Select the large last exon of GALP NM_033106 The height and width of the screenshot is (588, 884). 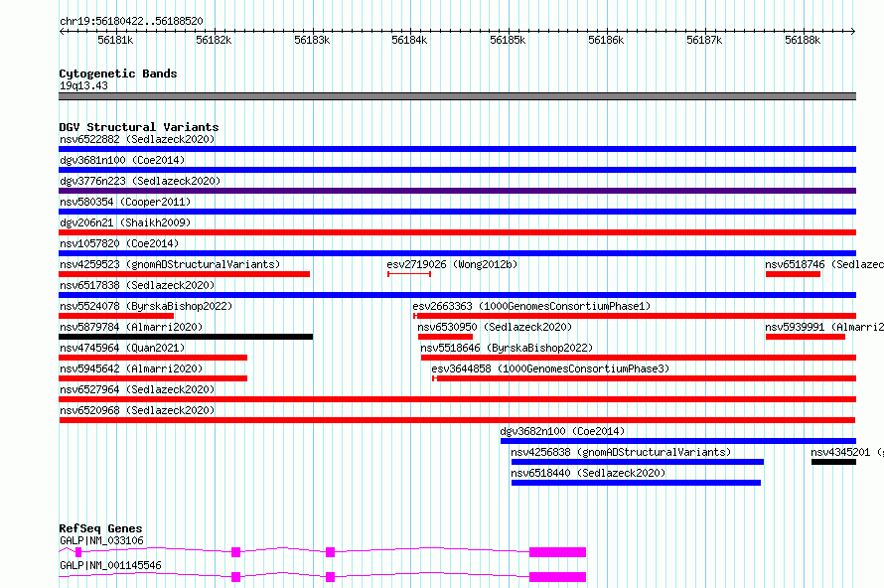[x=557, y=552]
